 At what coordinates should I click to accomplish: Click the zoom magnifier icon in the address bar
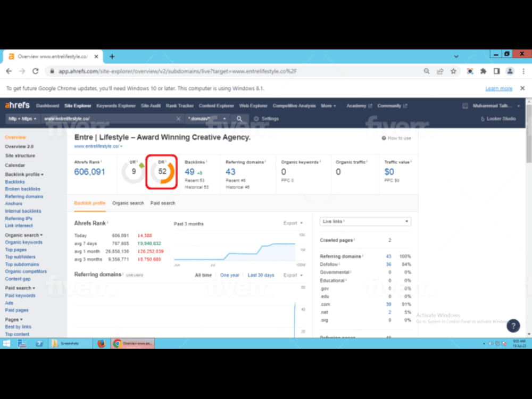[427, 71]
